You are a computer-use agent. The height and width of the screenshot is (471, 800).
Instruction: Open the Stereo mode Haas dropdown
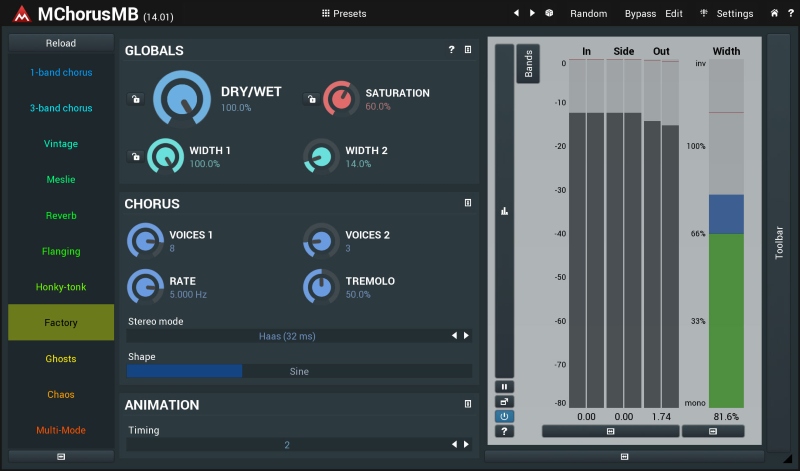(286, 336)
